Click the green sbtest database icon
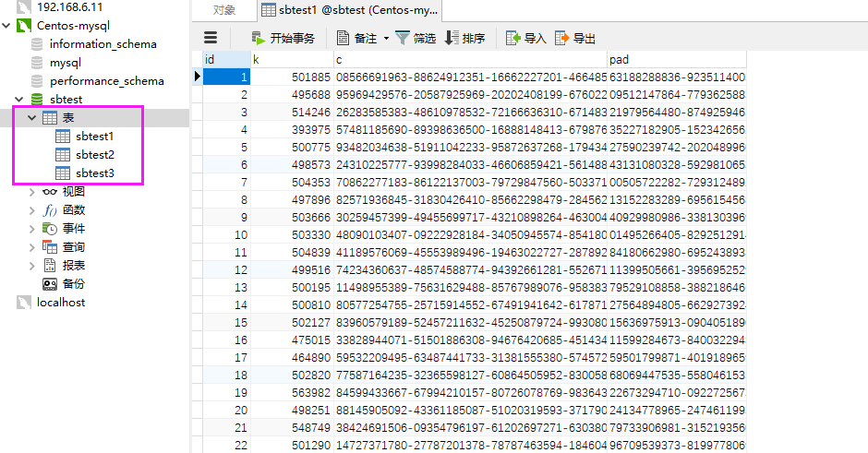Screen dimensions: 868x453 click(x=37, y=100)
